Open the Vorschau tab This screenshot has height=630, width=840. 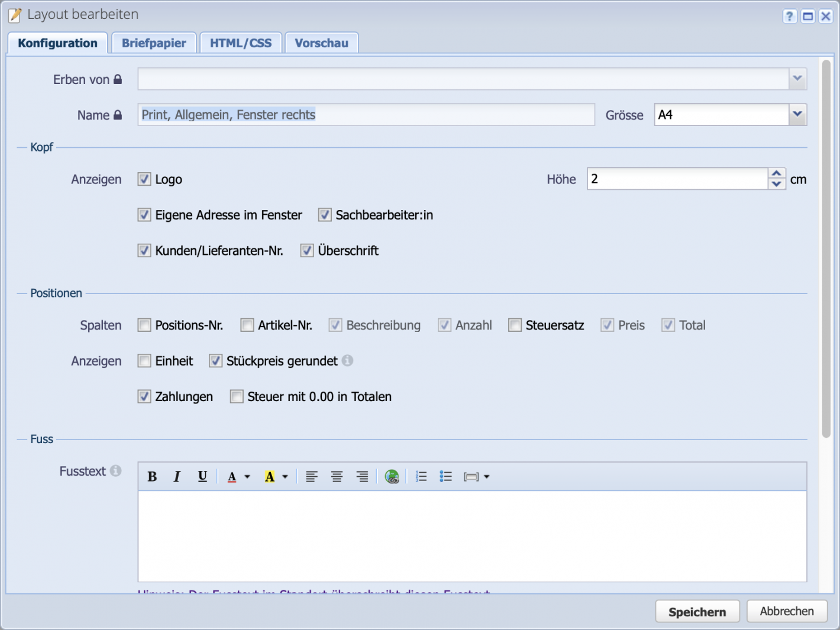coord(321,42)
